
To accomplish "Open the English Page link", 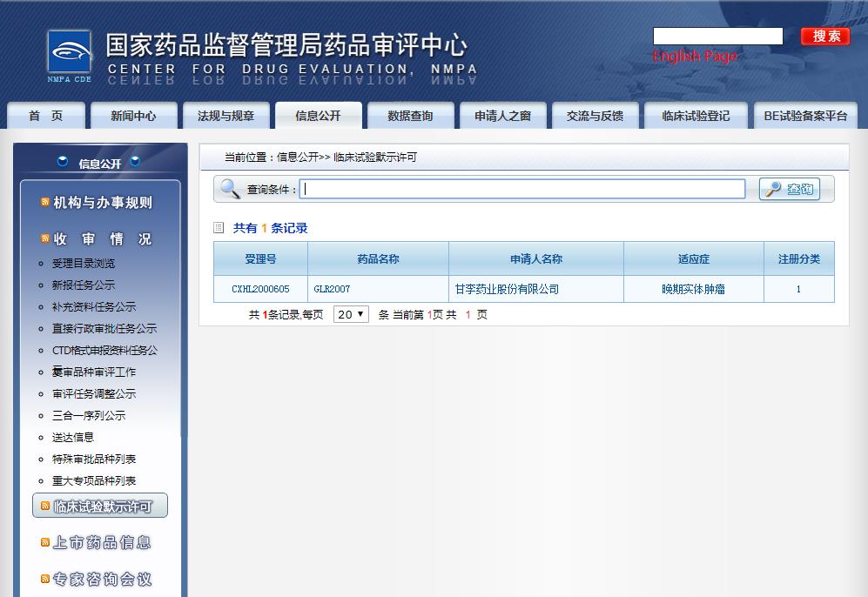I will coord(695,57).
